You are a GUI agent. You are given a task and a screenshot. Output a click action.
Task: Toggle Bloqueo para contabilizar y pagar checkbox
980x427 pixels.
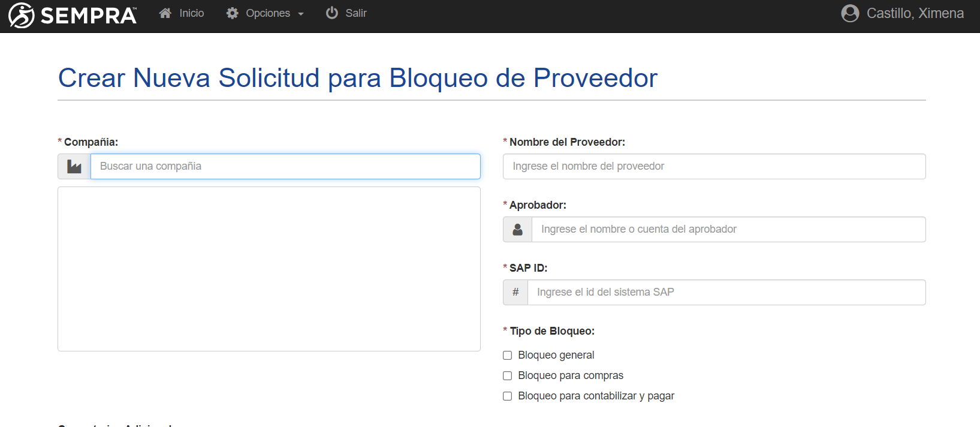click(x=508, y=396)
